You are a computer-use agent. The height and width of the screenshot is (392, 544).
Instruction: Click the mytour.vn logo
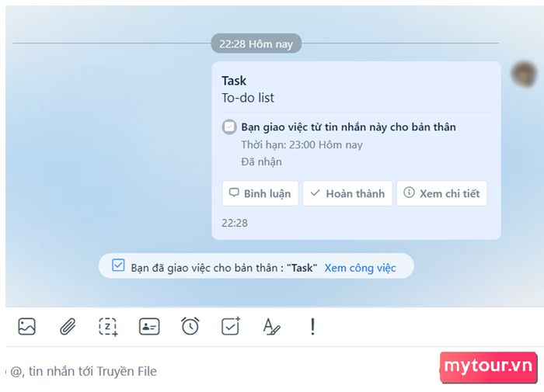tap(489, 366)
